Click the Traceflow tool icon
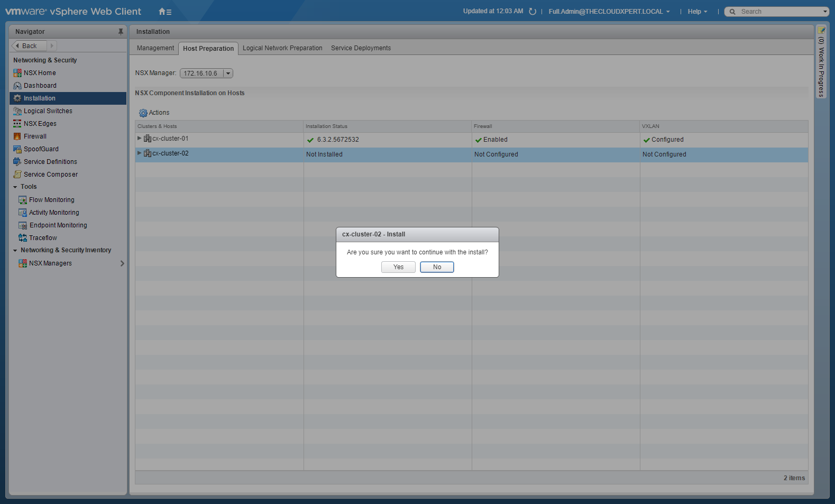 click(23, 238)
